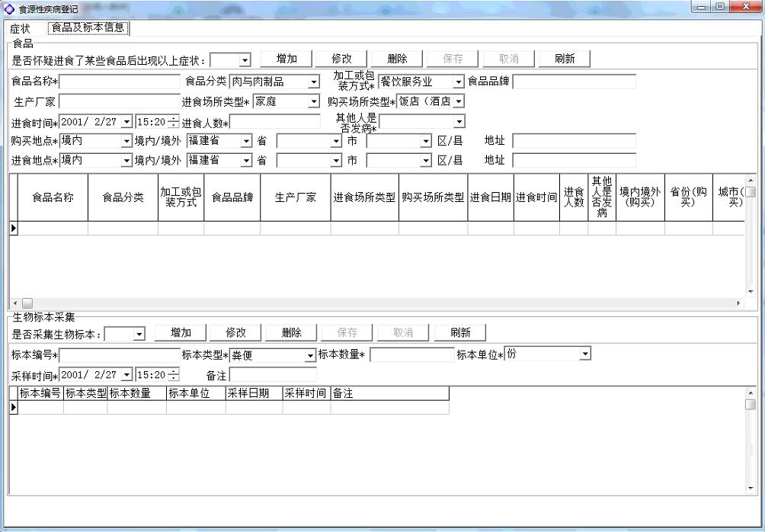Open the 标本类型 dropdown showing 粪便

(310, 356)
